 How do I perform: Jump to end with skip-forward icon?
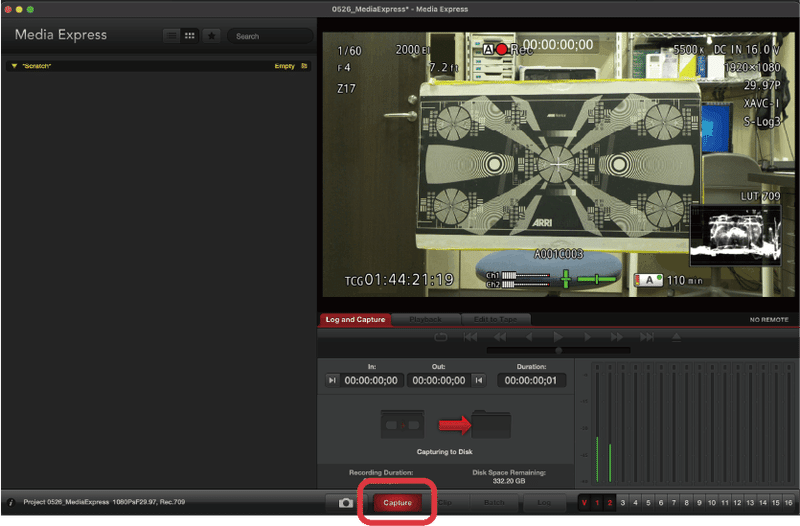[646, 337]
